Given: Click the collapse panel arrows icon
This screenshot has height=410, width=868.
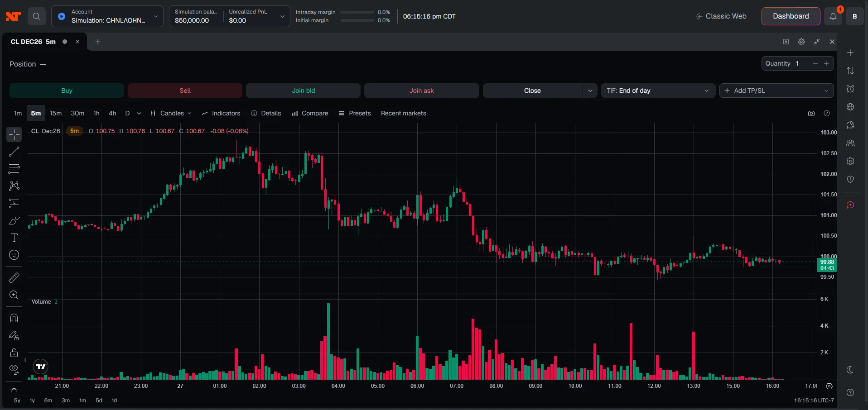Looking at the screenshot, I should pos(817,42).
